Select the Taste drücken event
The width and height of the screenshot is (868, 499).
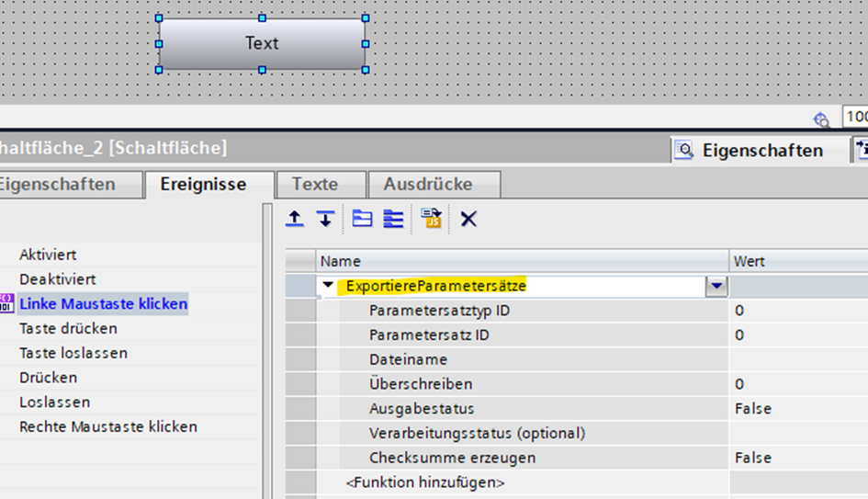tap(68, 328)
